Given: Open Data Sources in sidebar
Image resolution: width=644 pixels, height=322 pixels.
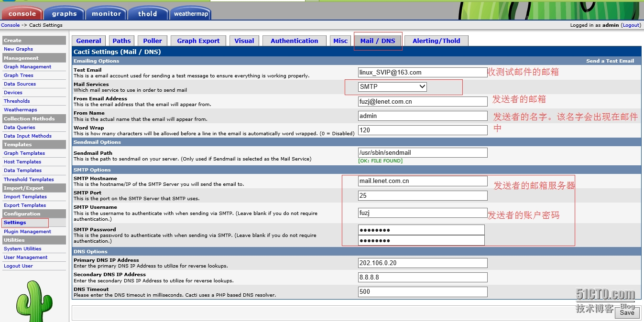Looking at the screenshot, I should 20,84.
